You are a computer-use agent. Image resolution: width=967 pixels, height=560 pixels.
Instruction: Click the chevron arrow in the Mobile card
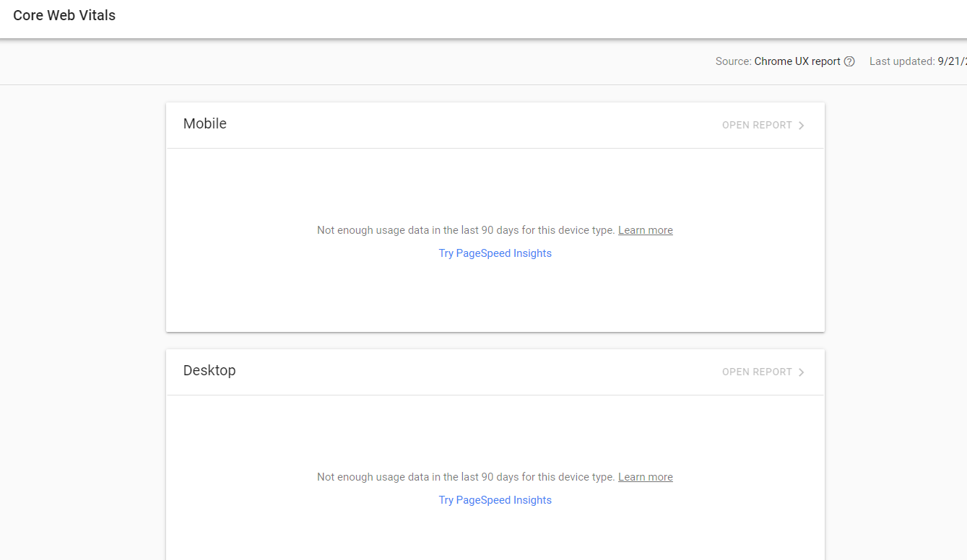[x=802, y=126]
